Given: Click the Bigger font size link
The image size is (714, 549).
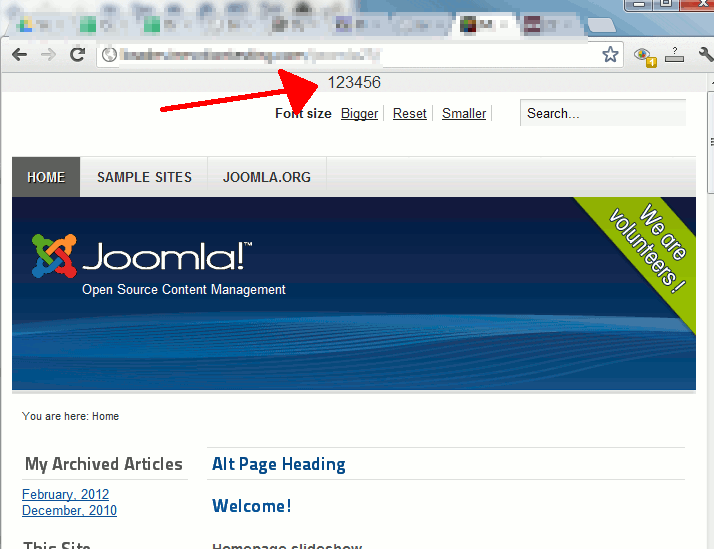Looking at the screenshot, I should [359, 113].
